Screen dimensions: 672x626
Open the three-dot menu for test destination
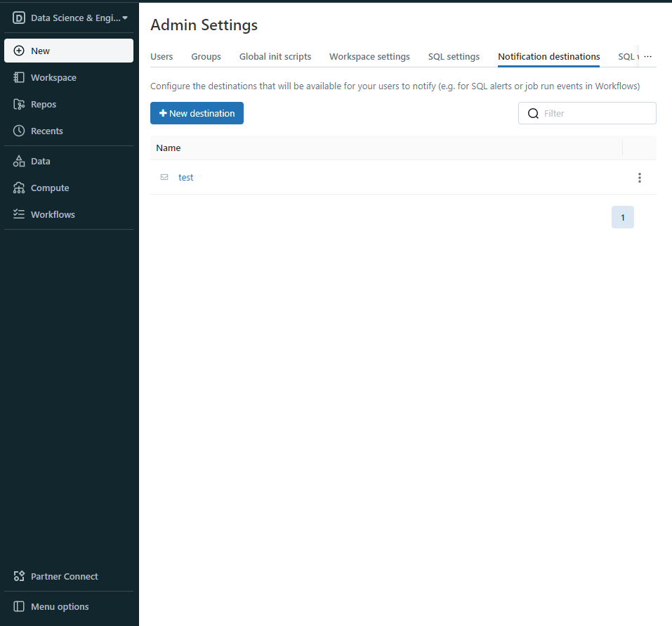pyautogui.click(x=639, y=178)
